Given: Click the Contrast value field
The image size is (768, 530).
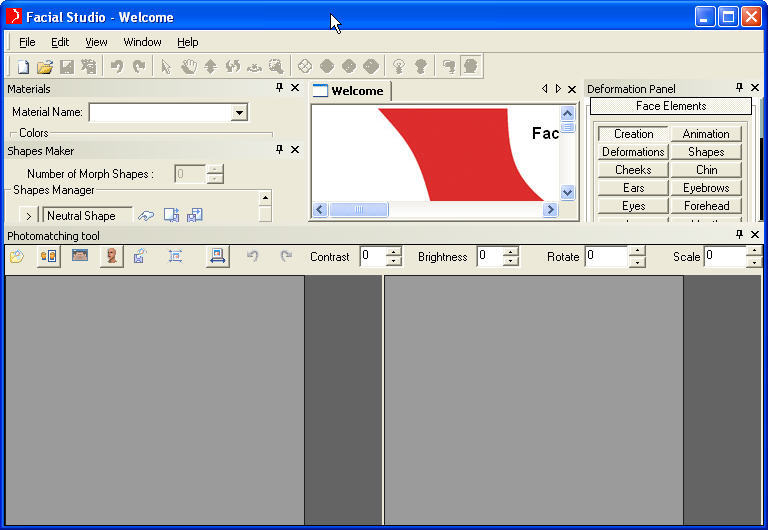Looking at the screenshot, I should pyautogui.click(x=373, y=256).
